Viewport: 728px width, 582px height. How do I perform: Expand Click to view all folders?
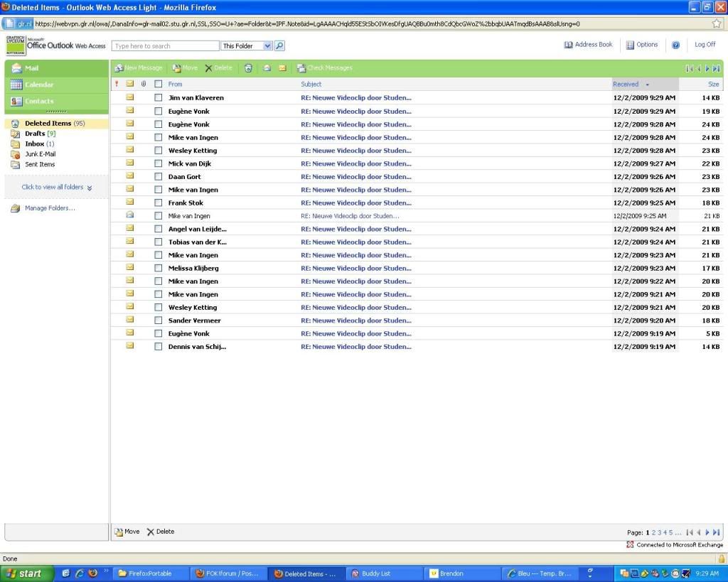(x=57, y=188)
